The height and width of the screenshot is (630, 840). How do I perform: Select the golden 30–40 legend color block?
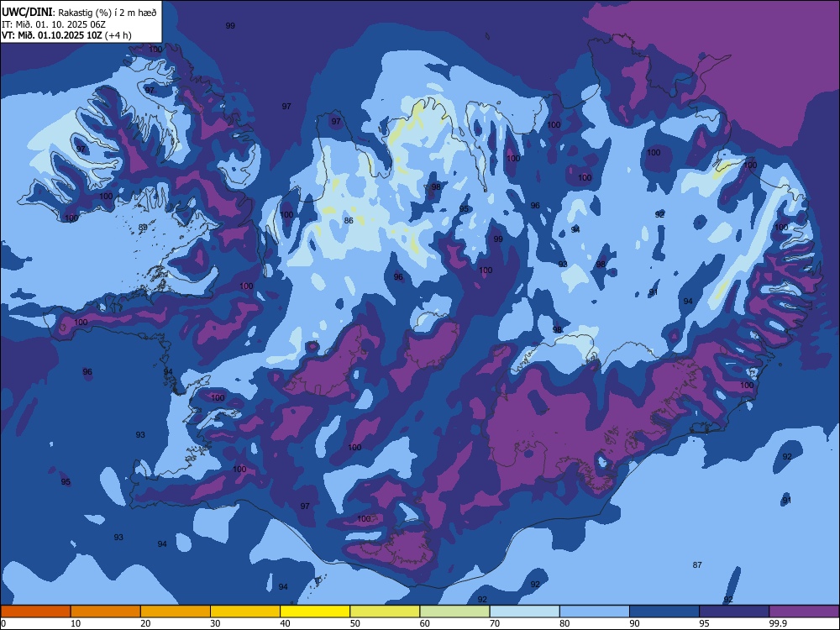(x=245, y=612)
